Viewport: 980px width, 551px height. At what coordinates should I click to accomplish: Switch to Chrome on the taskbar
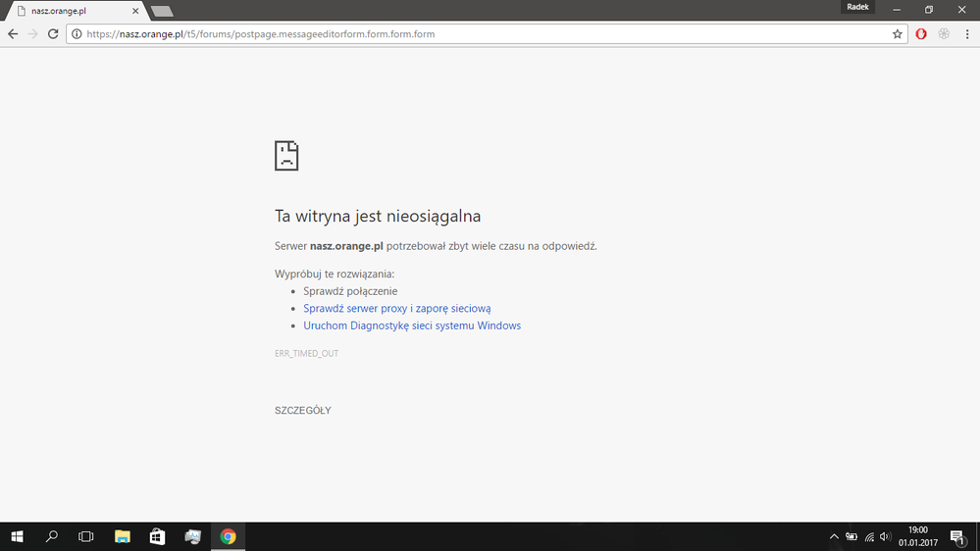(x=229, y=536)
